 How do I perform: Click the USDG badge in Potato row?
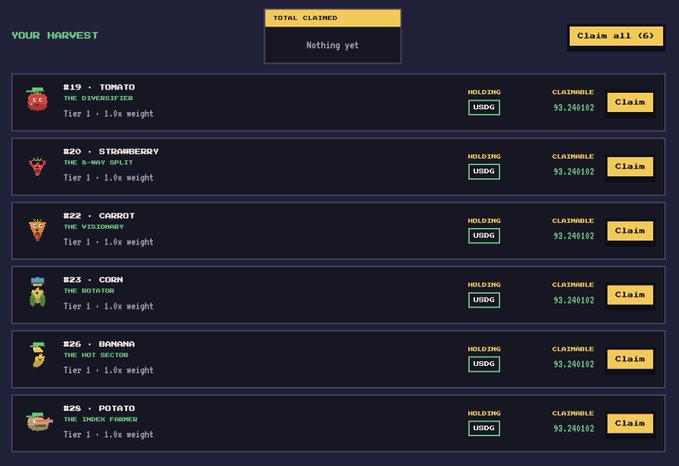[x=484, y=428]
